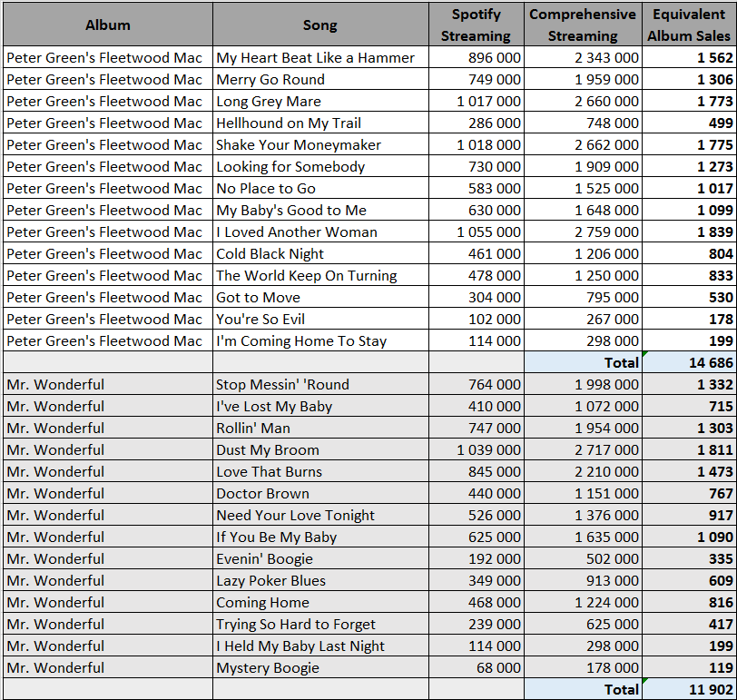Click comprehensive value 2 210 000
The width and height of the screenshot is (737, 700).
pos(583,471)
